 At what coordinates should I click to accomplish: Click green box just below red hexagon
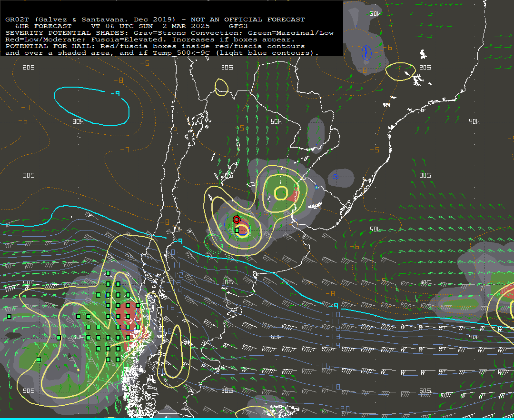[x=237, y=230]
